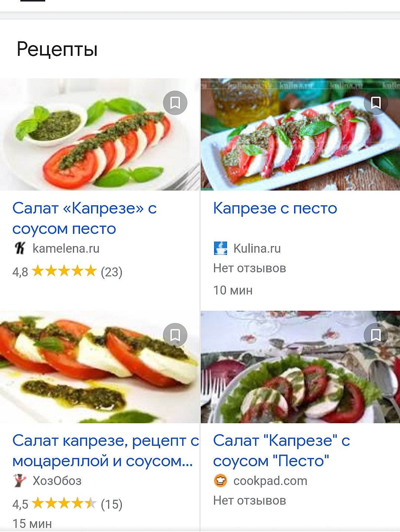400x532 pixels.
Task: Click the cookpad.com chef hat favicon
Action: pyautogui.click(x=221, y=481)
